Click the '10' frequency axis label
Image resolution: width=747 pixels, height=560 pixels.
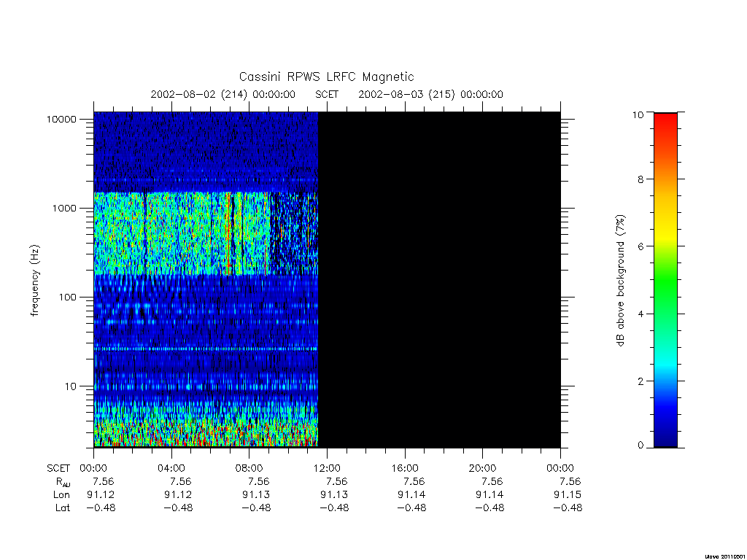[x=71, y=386]
